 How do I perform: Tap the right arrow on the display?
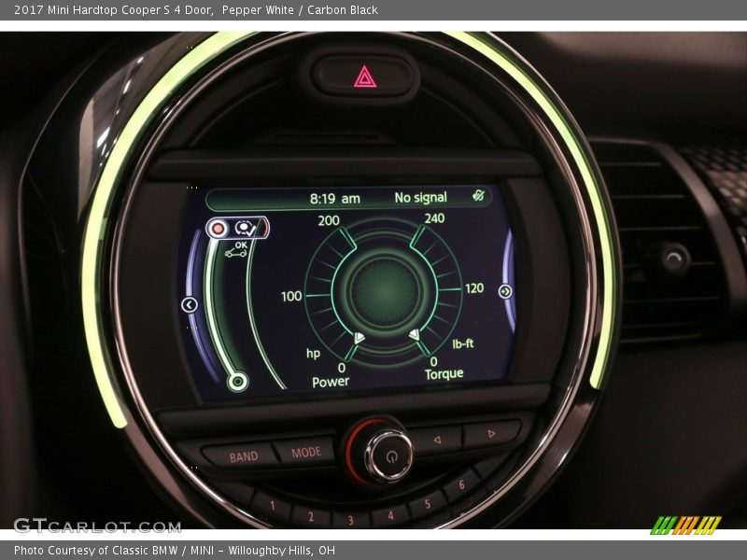tap(505, 291)
